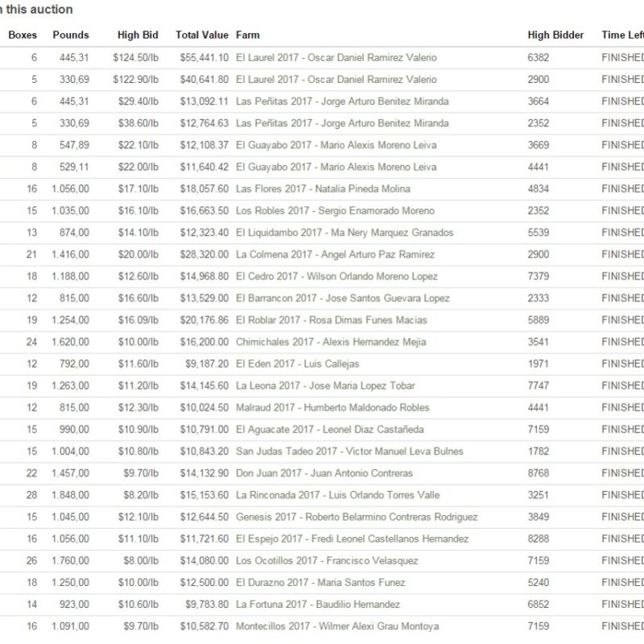
Task: Click pounds value 1.416,00
Action: tap(70, 254)
